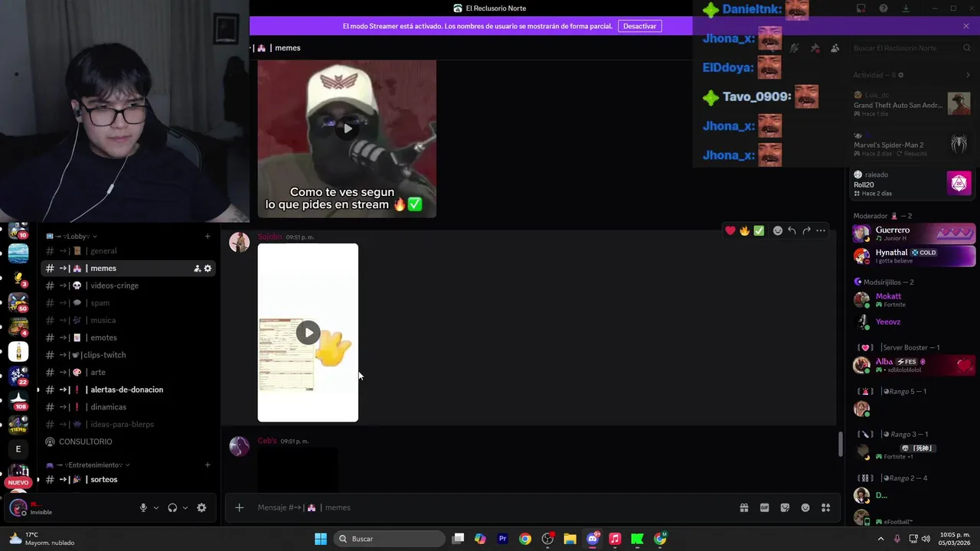The image size is (980, 551).
Task: Toggle microphone mute
Action: (x=143, y=507)
